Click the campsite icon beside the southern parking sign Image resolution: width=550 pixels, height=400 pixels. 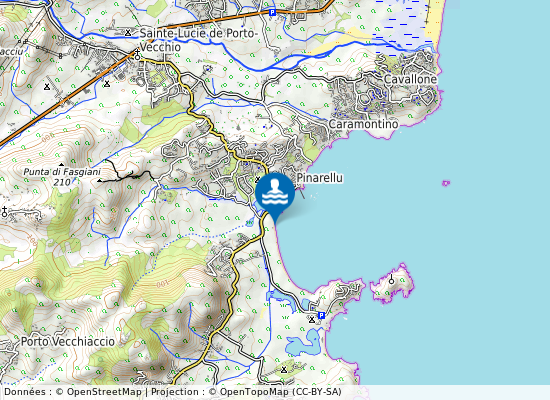coord(312,320)
